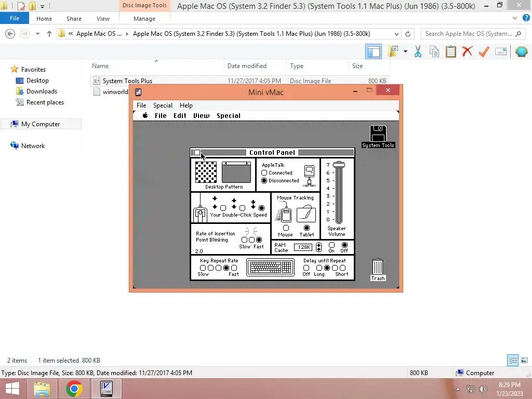Select AppleTalk Disconnected radio button
532x399 pixels.
pos(264,180)
